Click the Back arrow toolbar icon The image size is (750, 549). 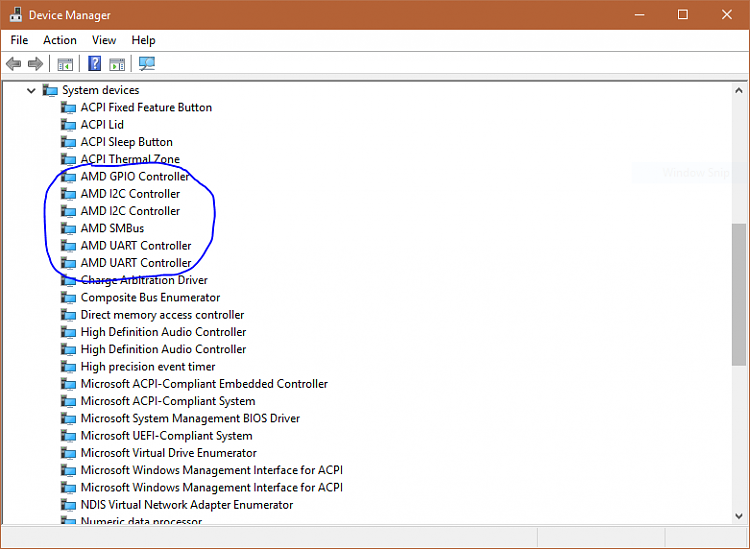point(13,64)
